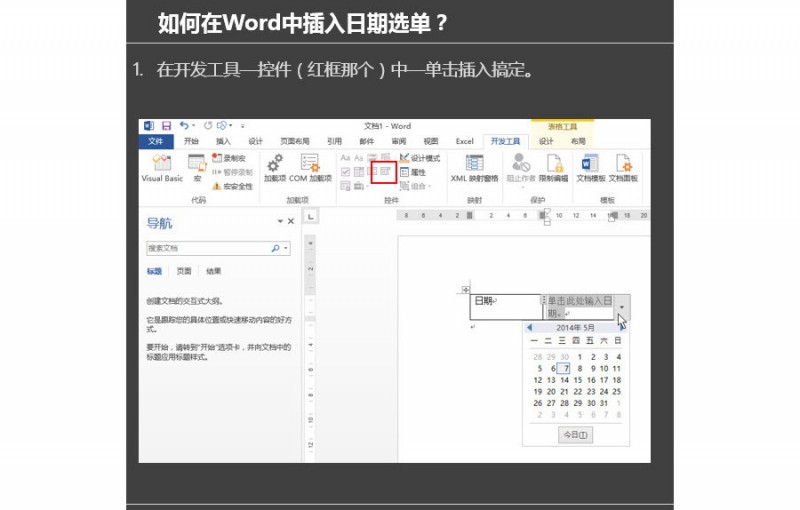Open 宏安全性 macro security

pyautogui.click(x=232, y=186)
